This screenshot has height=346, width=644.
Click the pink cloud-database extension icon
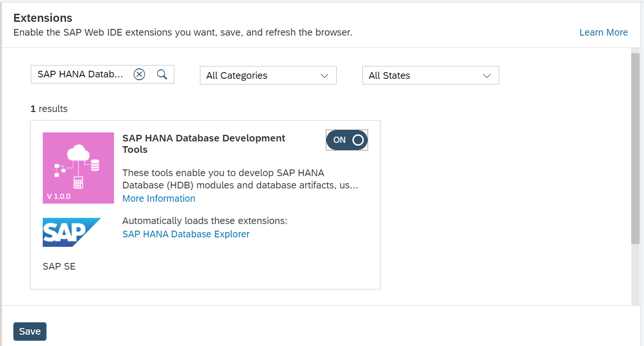point(78,168)
